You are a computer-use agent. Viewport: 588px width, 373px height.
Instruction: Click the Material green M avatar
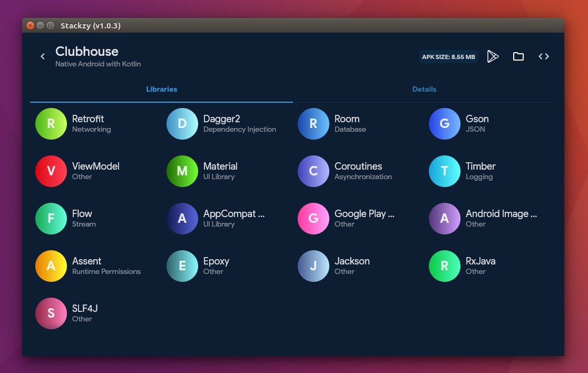[x=182, y=171]
